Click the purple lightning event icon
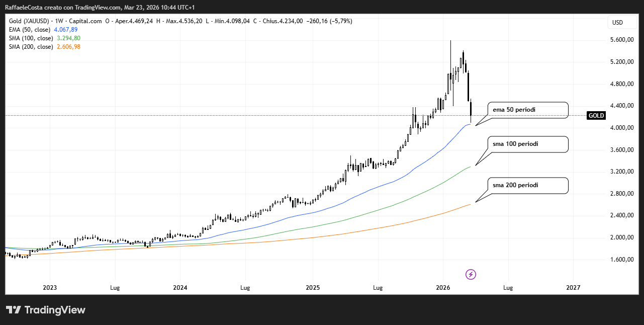Screen dimensions: 644x325 (x=471, y=274)
